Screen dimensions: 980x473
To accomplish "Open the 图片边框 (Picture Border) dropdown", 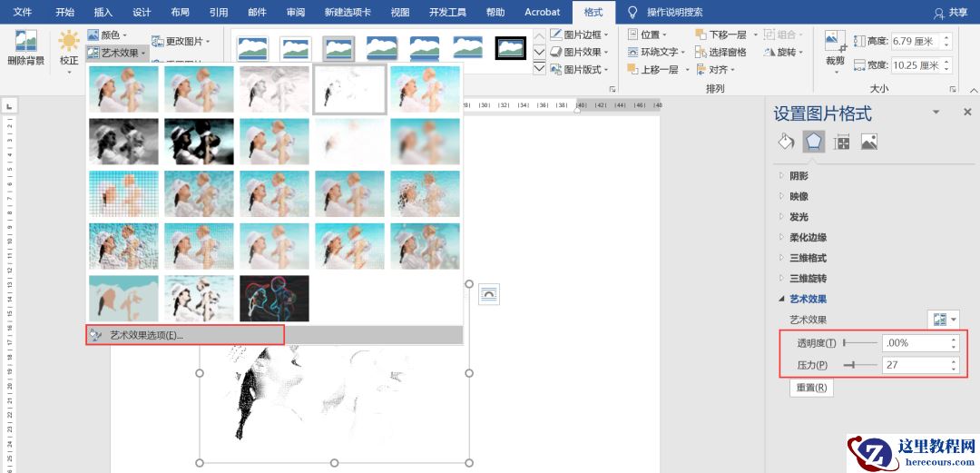I will (x=581, y=34).
